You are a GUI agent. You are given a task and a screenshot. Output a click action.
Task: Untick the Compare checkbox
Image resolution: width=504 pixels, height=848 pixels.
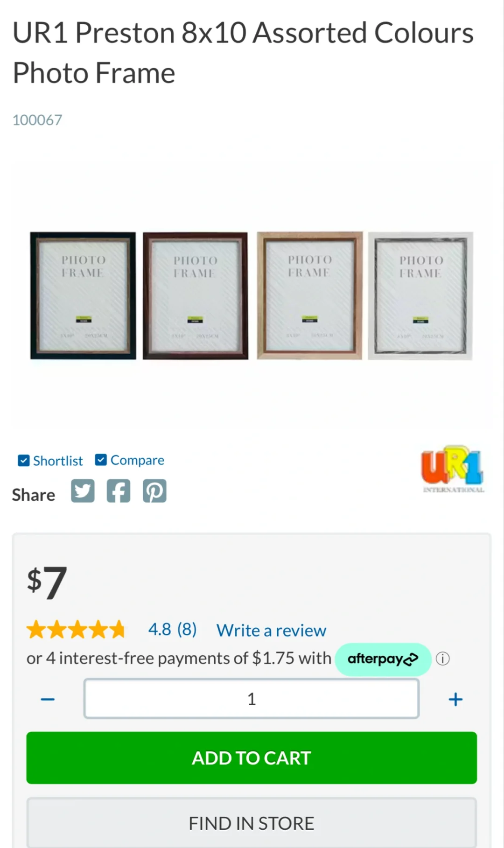pyautogui.click(x=101, y=460)
